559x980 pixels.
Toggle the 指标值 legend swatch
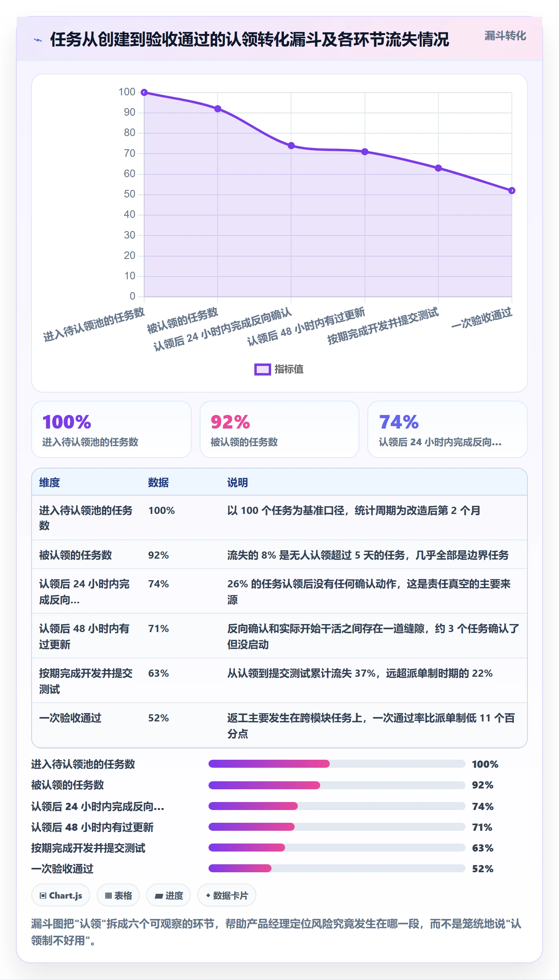pos(263,369)
